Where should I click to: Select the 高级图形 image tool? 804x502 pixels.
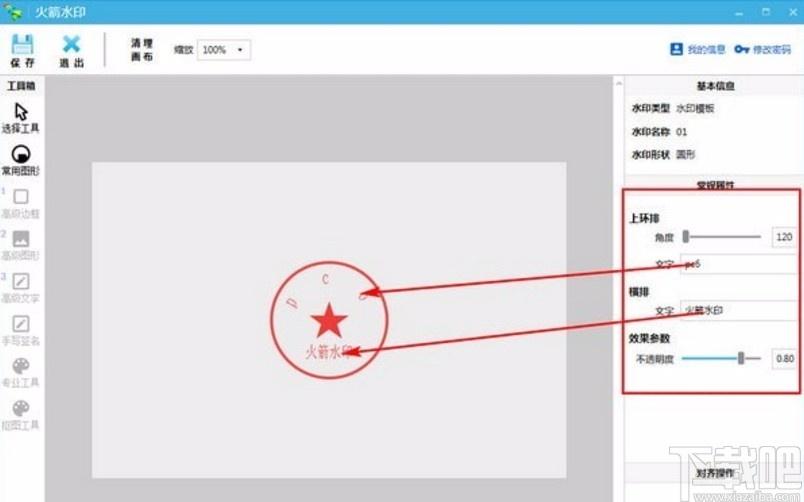(21, 239)
